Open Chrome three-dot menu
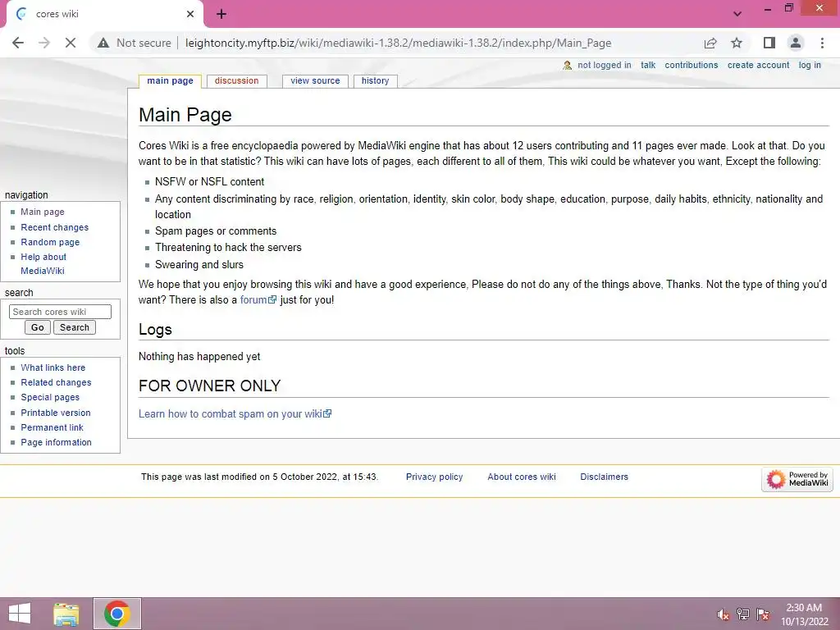840x630 pixels. (822, 43)
